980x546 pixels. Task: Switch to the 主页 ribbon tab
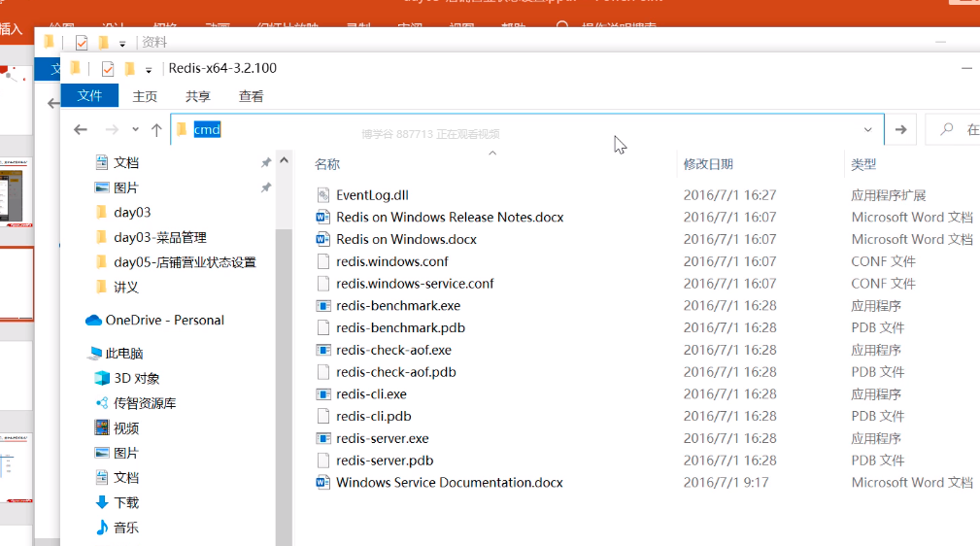coord(145,96)
